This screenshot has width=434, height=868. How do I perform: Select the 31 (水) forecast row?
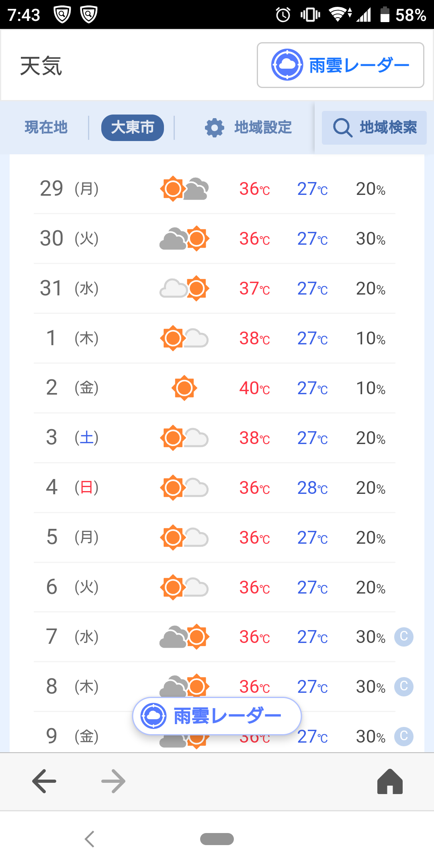tap(215, 289)
